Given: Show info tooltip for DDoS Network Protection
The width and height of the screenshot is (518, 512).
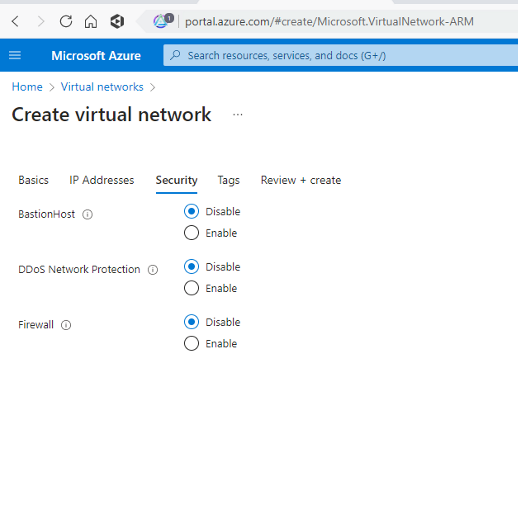Looking at the screenshot, I should pos(153,270).
